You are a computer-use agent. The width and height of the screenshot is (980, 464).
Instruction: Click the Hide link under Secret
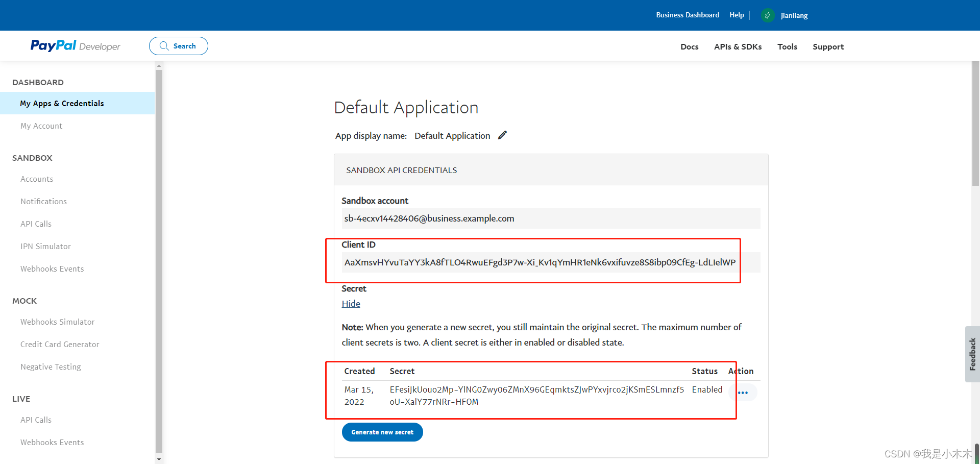(x=351, y=304)
